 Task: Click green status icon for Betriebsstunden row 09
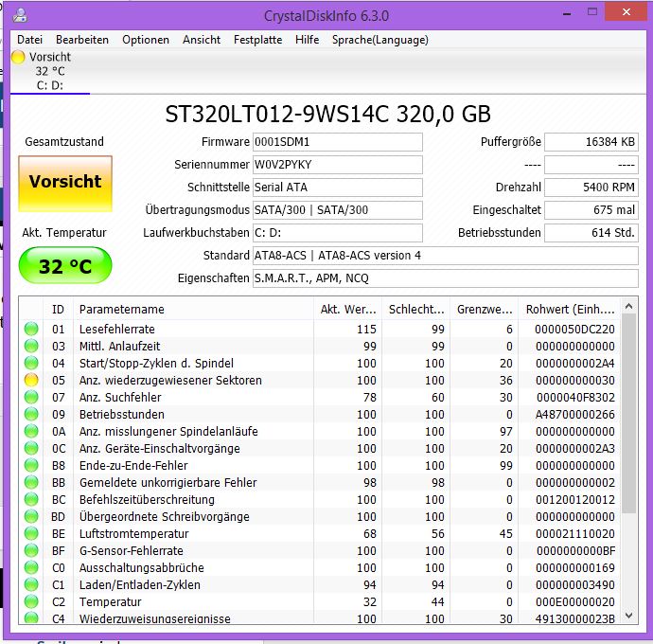point(31,414)
